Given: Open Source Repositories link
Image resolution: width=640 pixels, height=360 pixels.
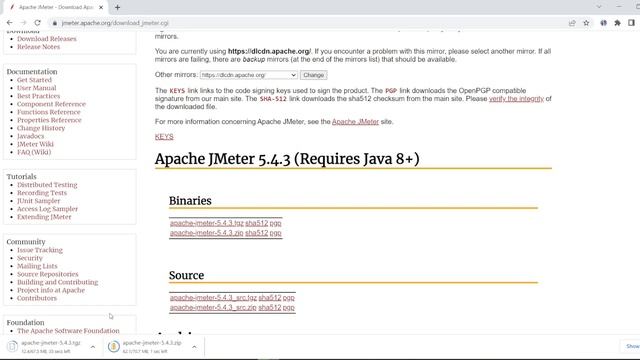Looking at the screenshot, I should 48,274.
